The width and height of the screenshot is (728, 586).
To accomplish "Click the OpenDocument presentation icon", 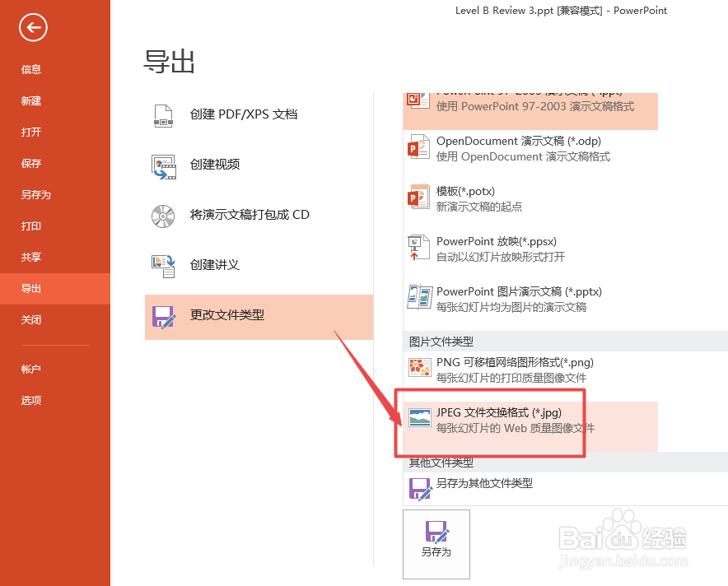I will coord(418,146).
